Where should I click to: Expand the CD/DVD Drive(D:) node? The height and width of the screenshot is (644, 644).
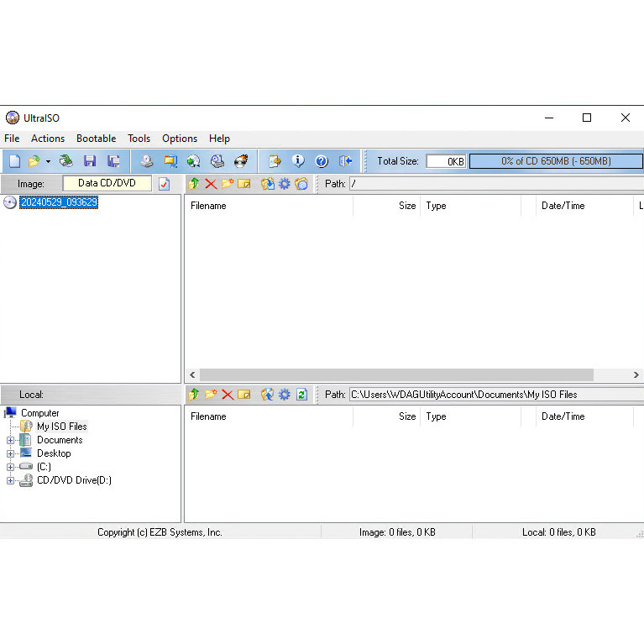click(10, 480)
